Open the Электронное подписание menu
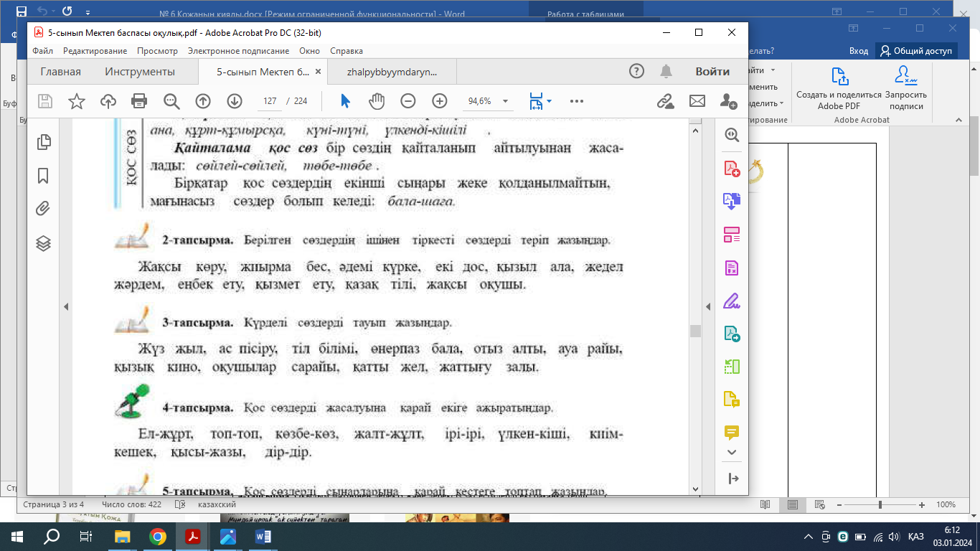This screenshot has height=551, width=980. pos(238,51)
